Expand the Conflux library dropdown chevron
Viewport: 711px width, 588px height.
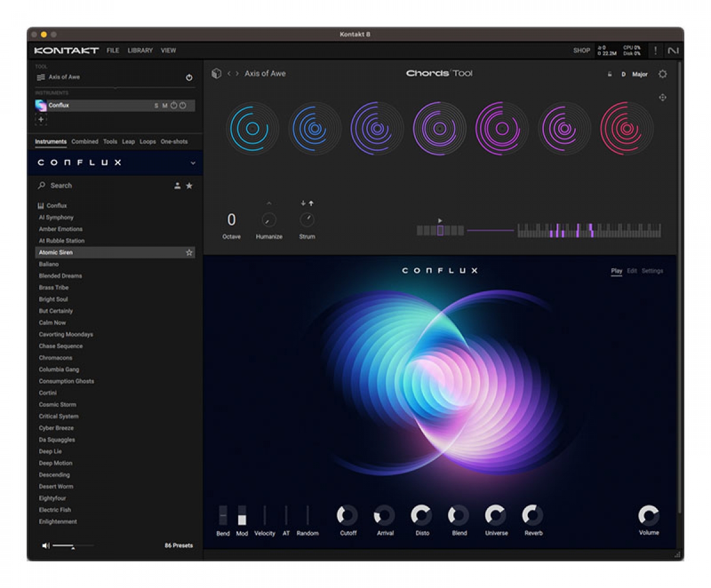point(193,163)
